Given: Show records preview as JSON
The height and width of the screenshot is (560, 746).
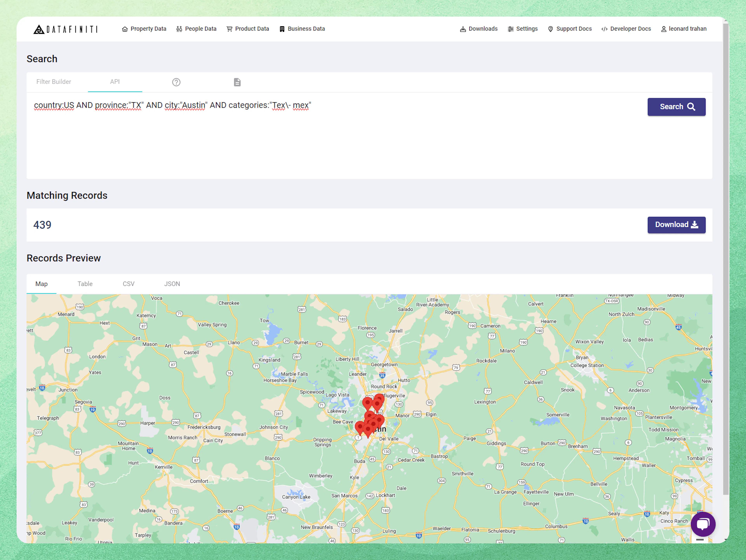Looking at the screenshot, I should [x=172, y=284].
